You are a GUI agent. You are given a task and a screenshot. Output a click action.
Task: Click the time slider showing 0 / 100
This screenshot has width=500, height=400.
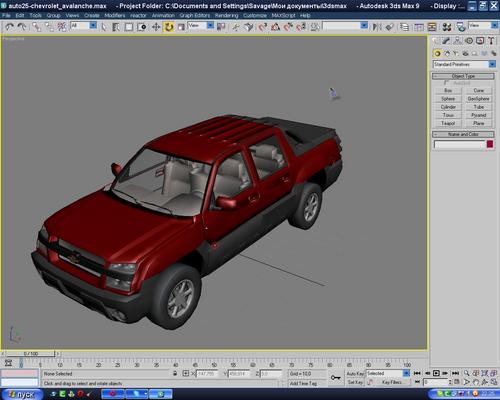(31, 353)
